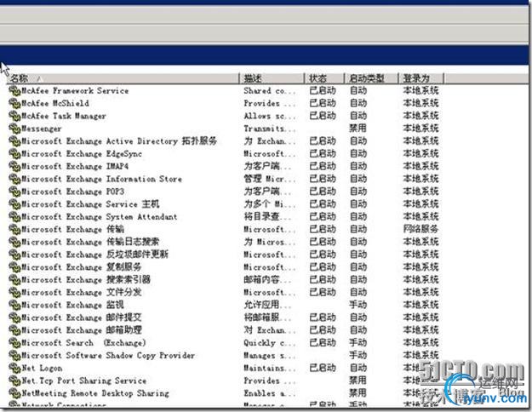The height and width of the screenshot is (412, 532).
Task: Click 'Allows sc...' description of McAfee Task Manager
Action: point(270,116)
